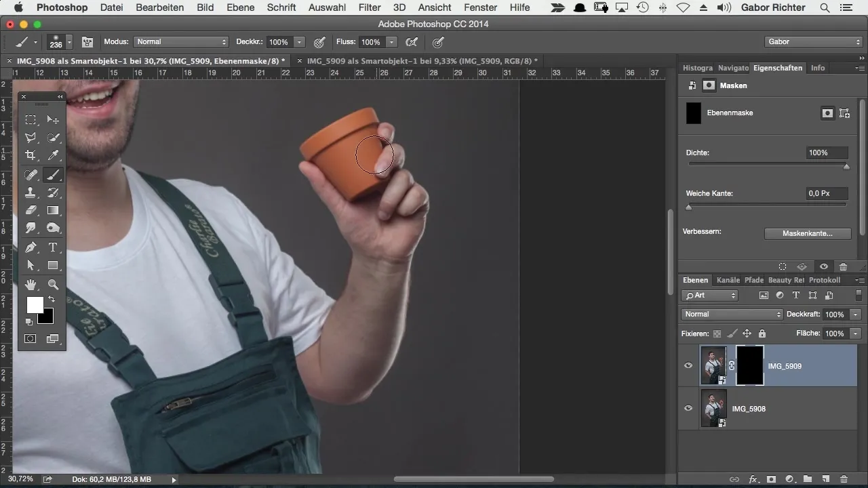Click the Maskenkante button
Viewport: 868px width, 488px height.
click(807, 233)
